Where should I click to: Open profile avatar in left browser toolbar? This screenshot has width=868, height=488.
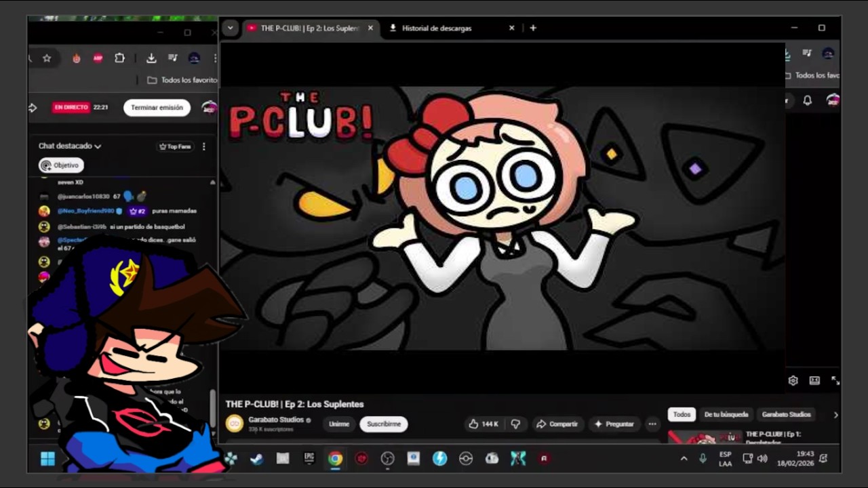click(x=195, y=58)
